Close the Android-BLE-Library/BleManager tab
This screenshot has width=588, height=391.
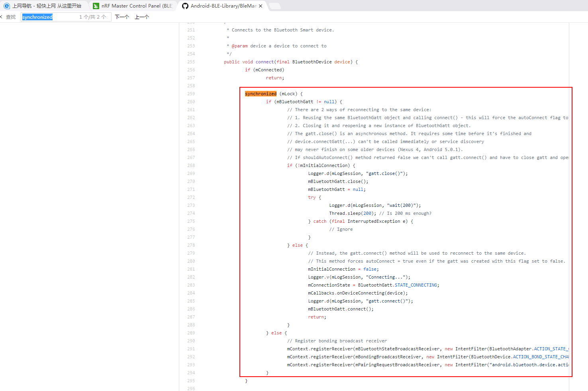click(261, 6)
